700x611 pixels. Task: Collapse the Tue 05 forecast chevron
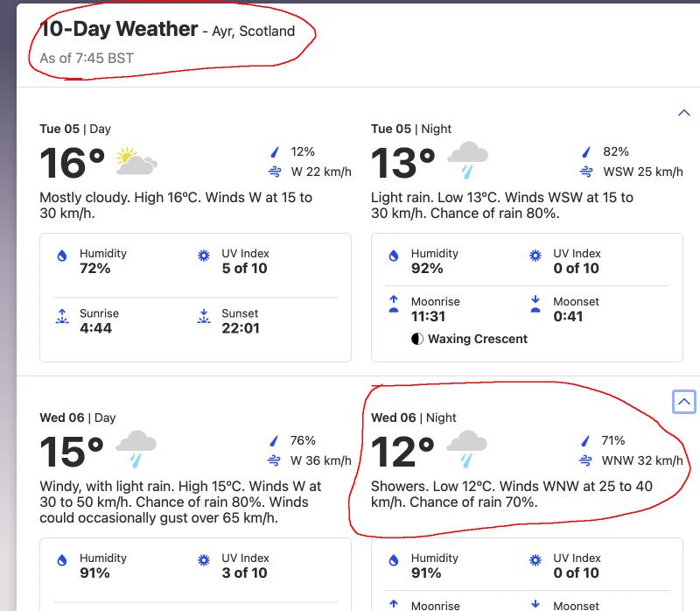point(683,113)
